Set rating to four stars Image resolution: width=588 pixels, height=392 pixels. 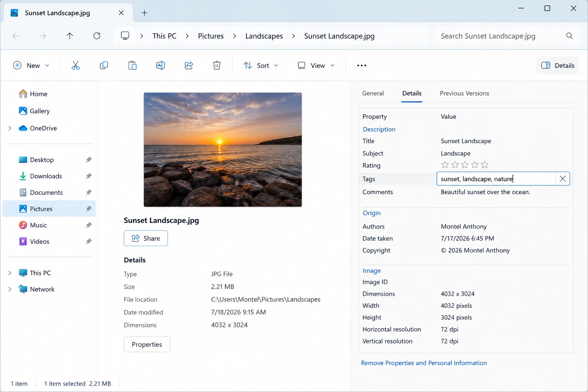[475, 165]
